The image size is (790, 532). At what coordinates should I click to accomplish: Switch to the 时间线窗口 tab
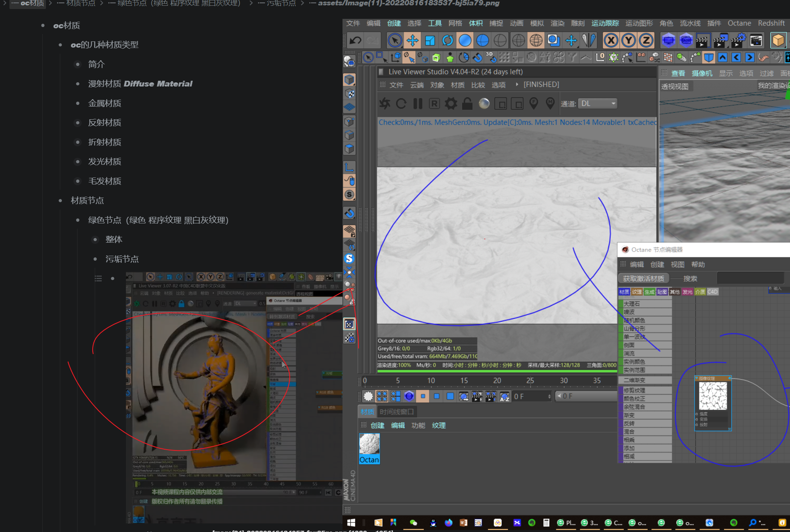click(x=396, y=412)
